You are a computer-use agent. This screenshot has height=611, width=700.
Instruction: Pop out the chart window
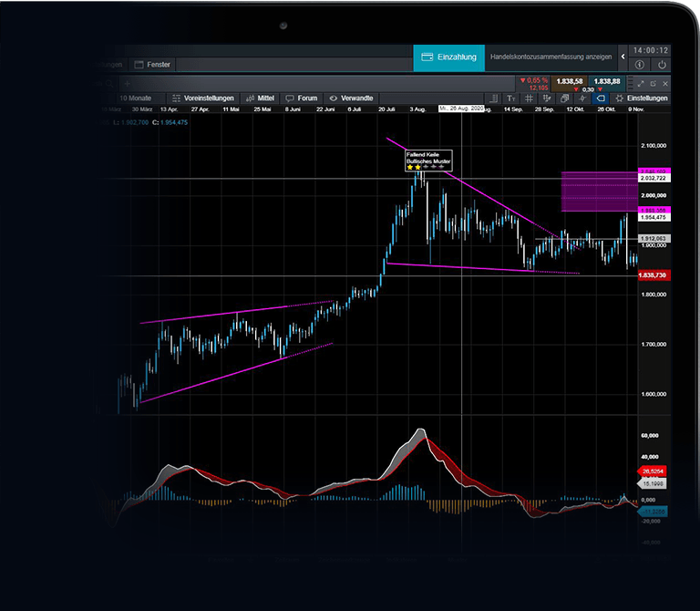[x=654, y=84]
